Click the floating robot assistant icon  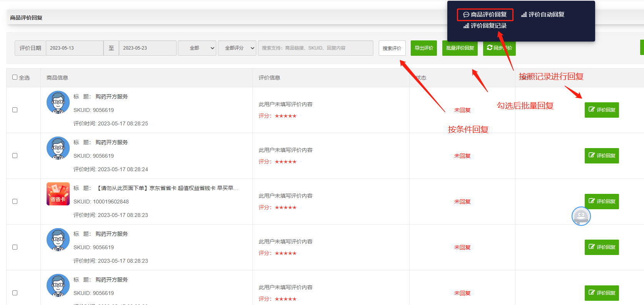pyautogui.click(x=581, y=216)
